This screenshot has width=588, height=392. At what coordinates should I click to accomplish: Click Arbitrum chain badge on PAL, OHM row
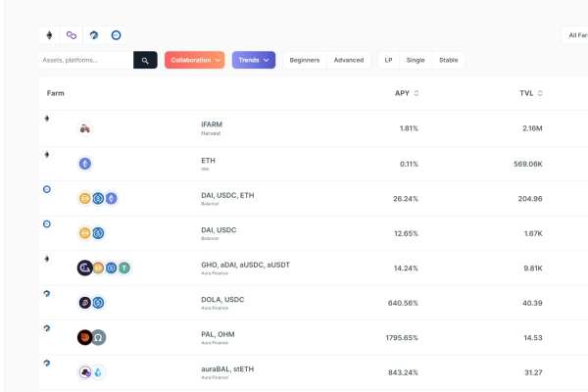point(47,328)
